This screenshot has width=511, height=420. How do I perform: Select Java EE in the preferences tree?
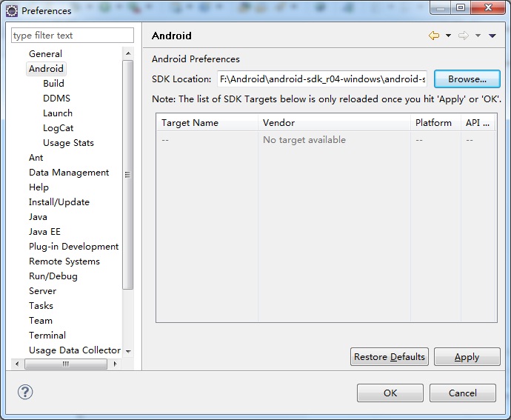[x=44, y=232]
